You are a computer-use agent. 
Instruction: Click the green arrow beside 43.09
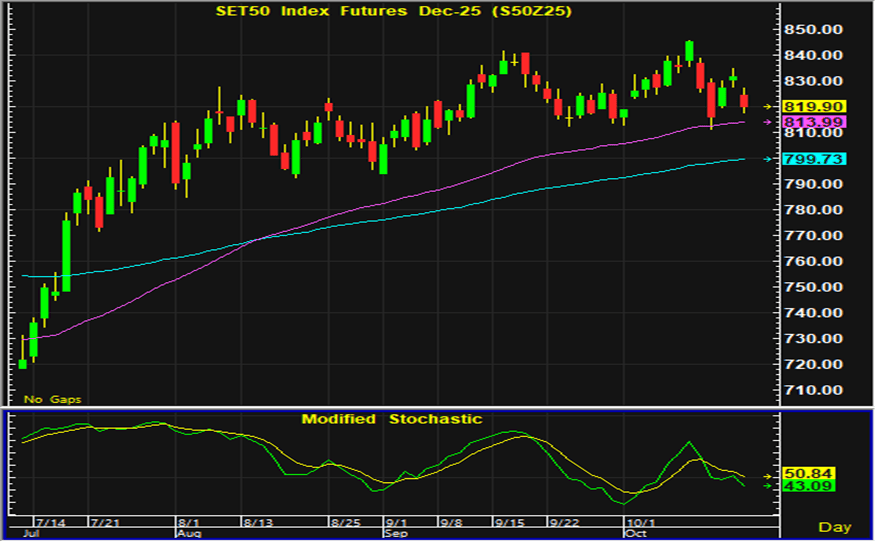pos(768,486)
